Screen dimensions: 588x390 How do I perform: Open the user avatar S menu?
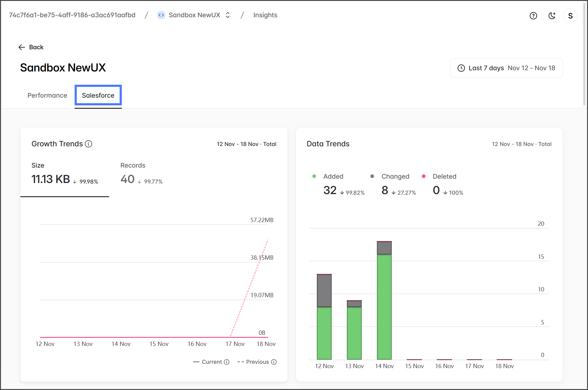pyautogui.click(x=570, y=16)
